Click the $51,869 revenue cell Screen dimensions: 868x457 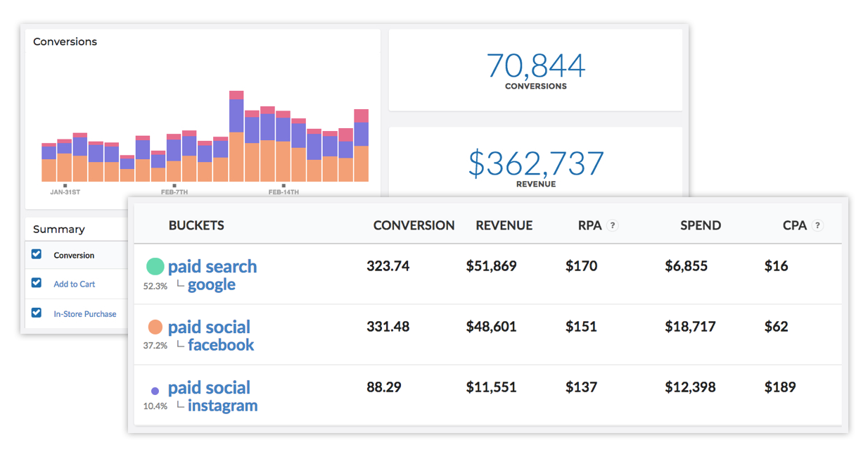pos(491,266)
